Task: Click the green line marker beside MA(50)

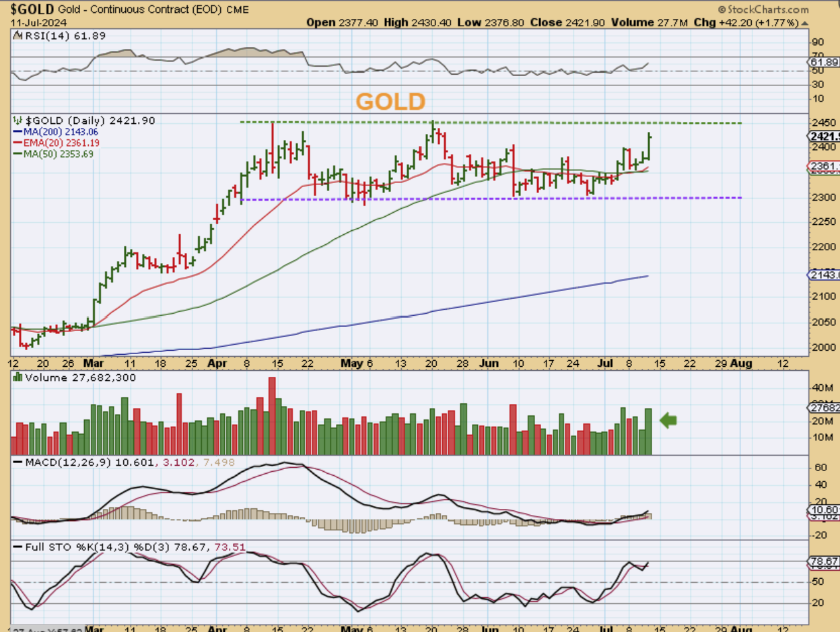Action: [18, 154]
